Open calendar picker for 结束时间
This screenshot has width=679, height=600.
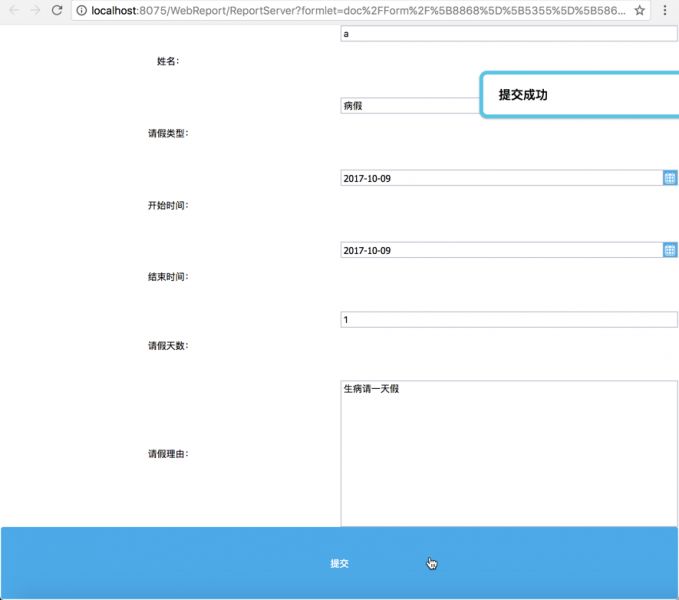[670, 250]
